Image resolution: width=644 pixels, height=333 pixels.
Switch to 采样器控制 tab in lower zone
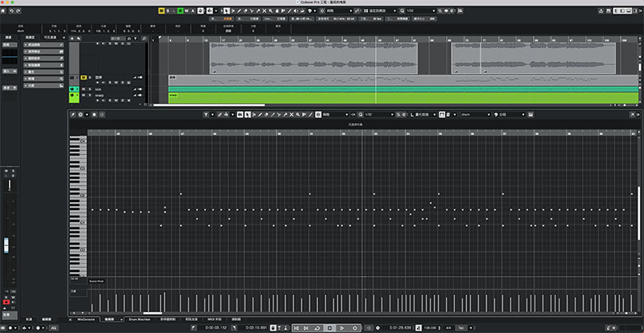pyautogui.click(x=167, y=319)
